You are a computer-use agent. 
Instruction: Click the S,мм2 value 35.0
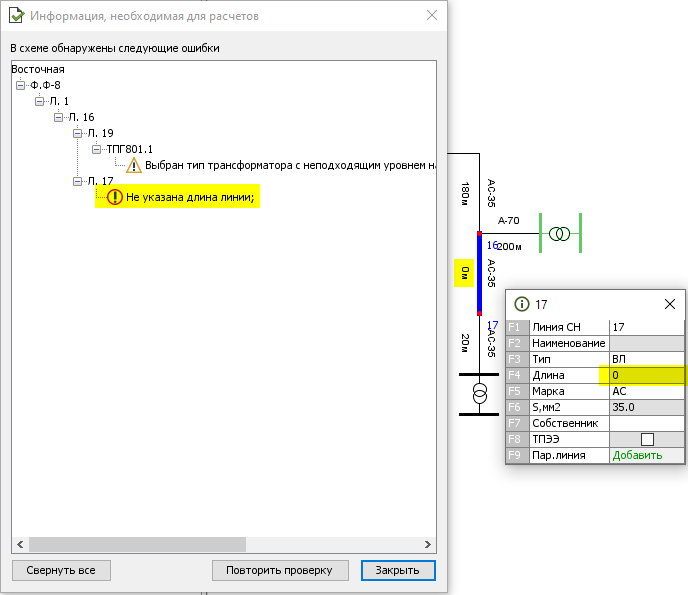(647, 407)
